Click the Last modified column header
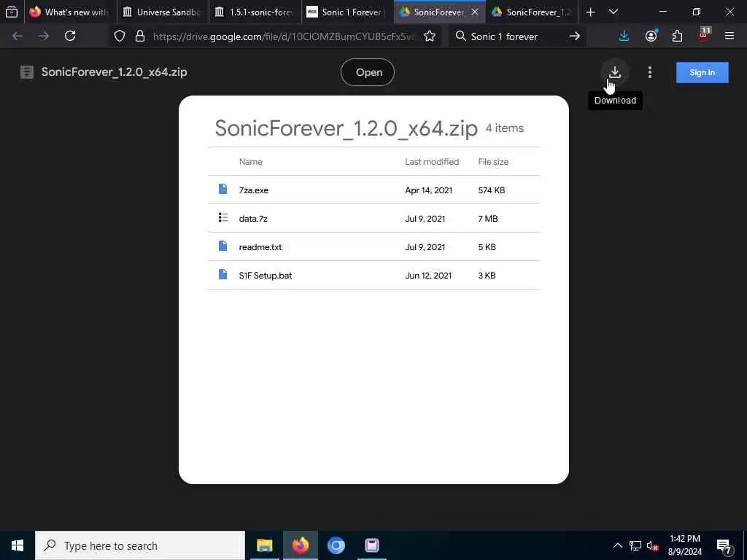The height and width of the screenshot is (560, 747). (432, 162)
